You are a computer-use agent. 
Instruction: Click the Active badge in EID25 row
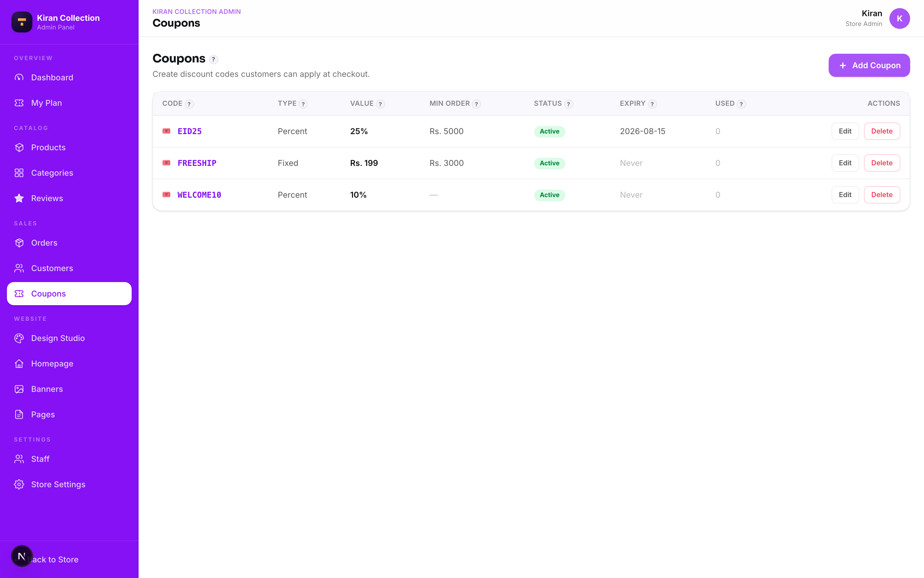click(549, 131)
